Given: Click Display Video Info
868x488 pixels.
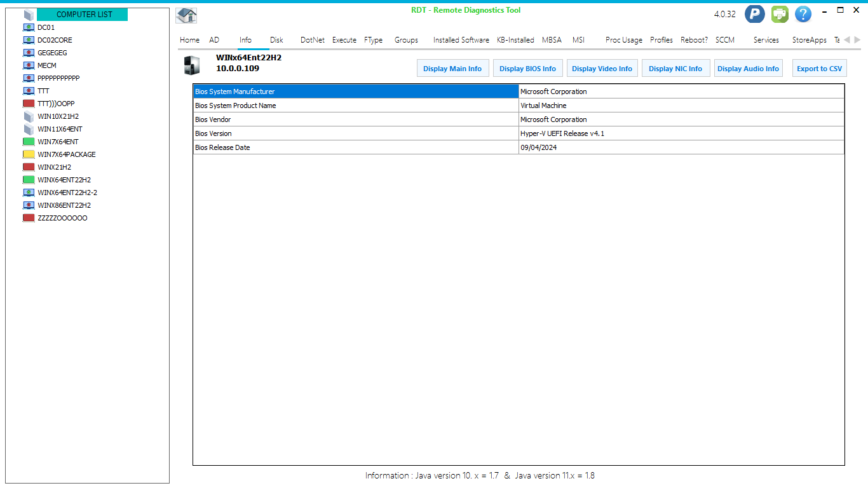Looking at the screenshot, I should (x=602, y=69).
